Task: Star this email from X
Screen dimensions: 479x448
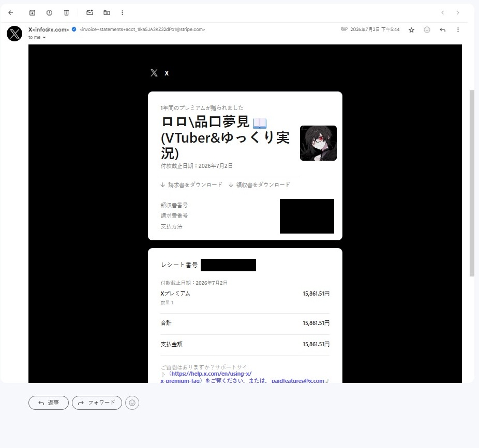Action: 411,30
